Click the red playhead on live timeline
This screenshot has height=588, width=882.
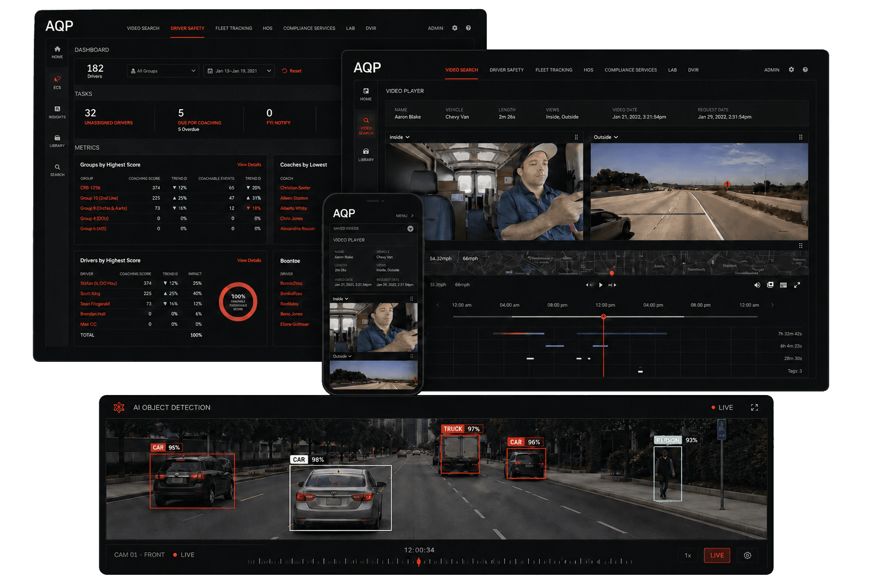tap(419, 561)
